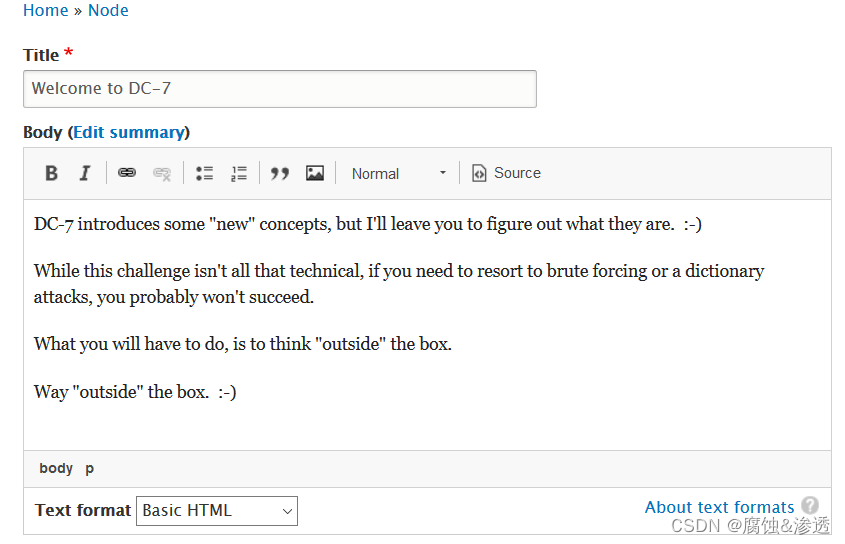845x544 pixels.
Task: Expand the Text format Basic HTML selector
Action: tap(217, 511)
